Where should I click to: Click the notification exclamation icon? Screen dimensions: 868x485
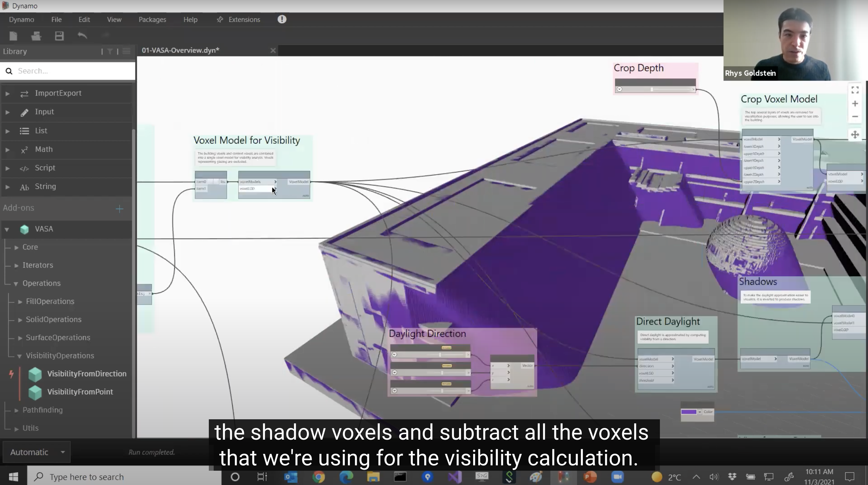click(x=282, y=19)
